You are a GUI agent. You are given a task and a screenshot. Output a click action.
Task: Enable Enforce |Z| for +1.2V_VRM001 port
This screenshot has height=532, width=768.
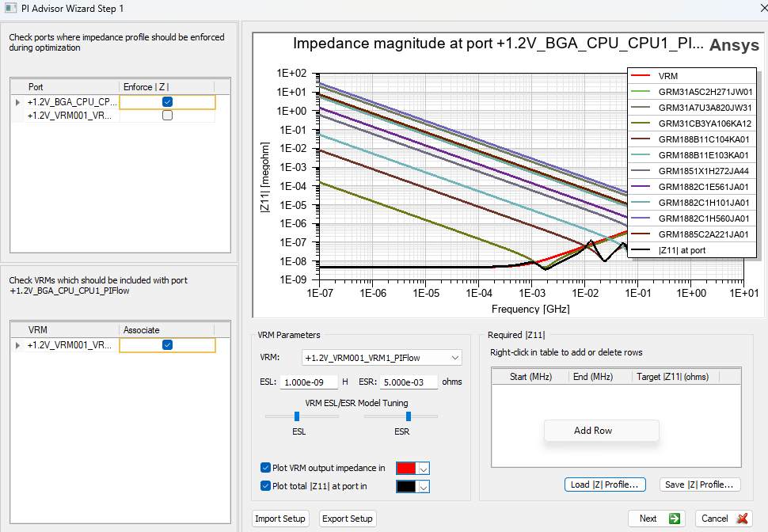[x=167, y=116]
